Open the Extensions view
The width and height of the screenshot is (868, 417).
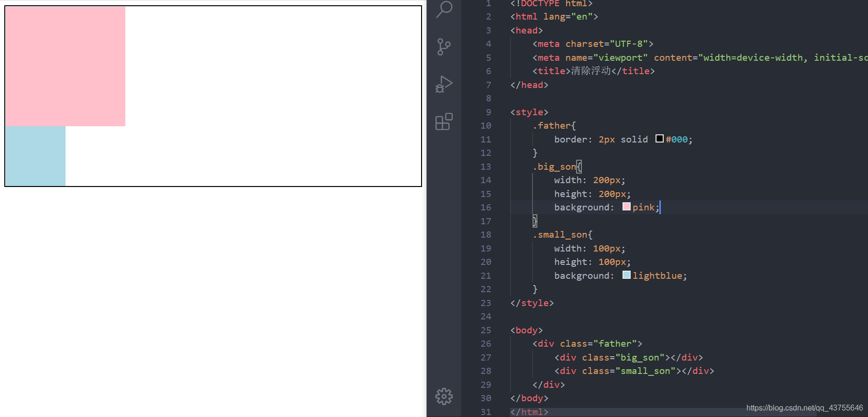(x=444, y=121)
